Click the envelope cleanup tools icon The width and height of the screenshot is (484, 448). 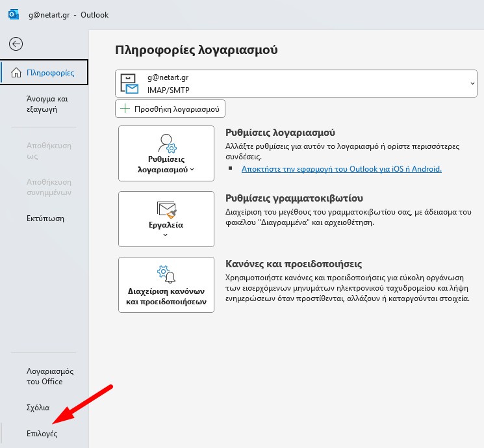tap(166, 209)
